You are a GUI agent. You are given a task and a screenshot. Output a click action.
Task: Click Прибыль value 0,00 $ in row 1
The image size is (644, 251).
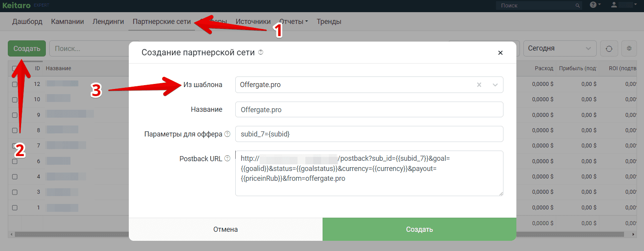tap(589, 207)
